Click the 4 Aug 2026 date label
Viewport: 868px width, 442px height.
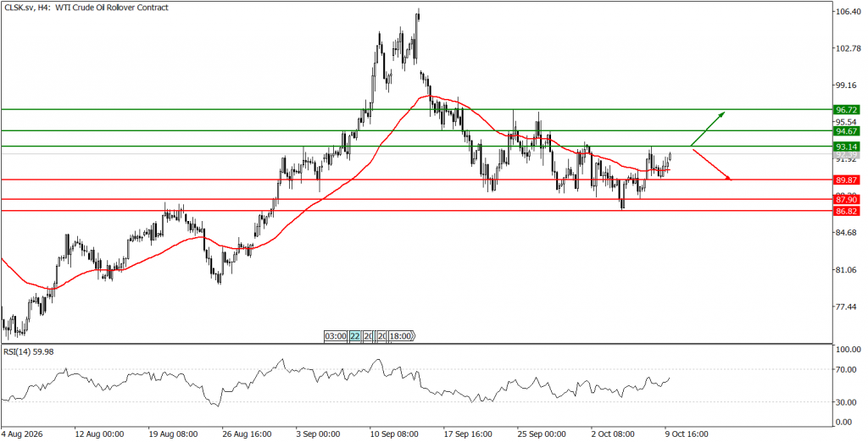click(x=22, y=435)
